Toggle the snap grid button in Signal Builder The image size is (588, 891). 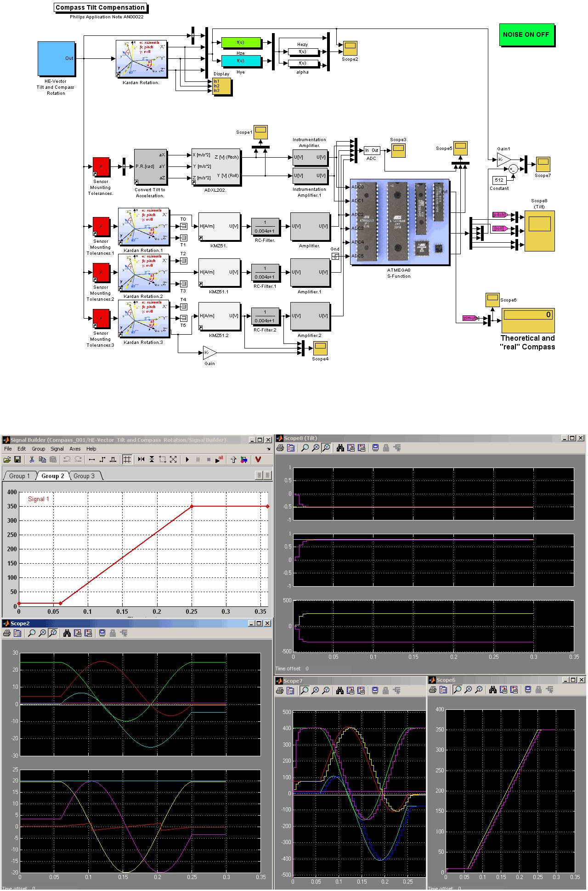pos(127,459)
